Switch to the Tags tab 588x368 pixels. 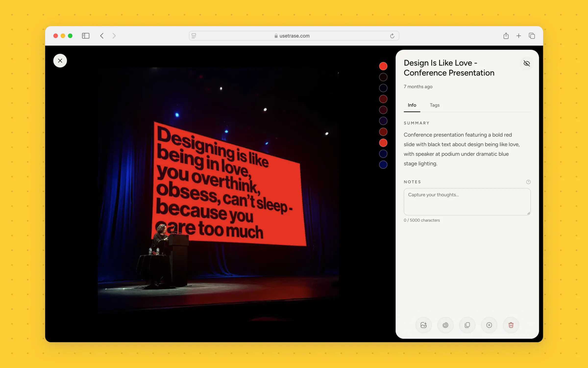point(435,105)
